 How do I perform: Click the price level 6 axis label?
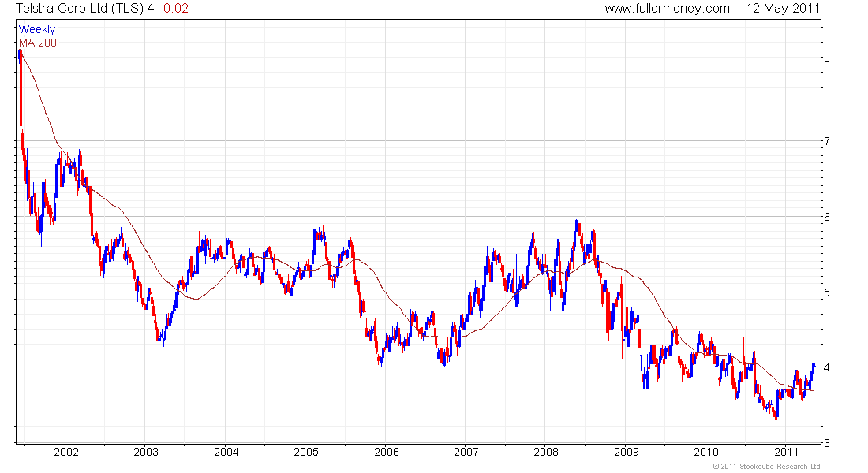827,217
